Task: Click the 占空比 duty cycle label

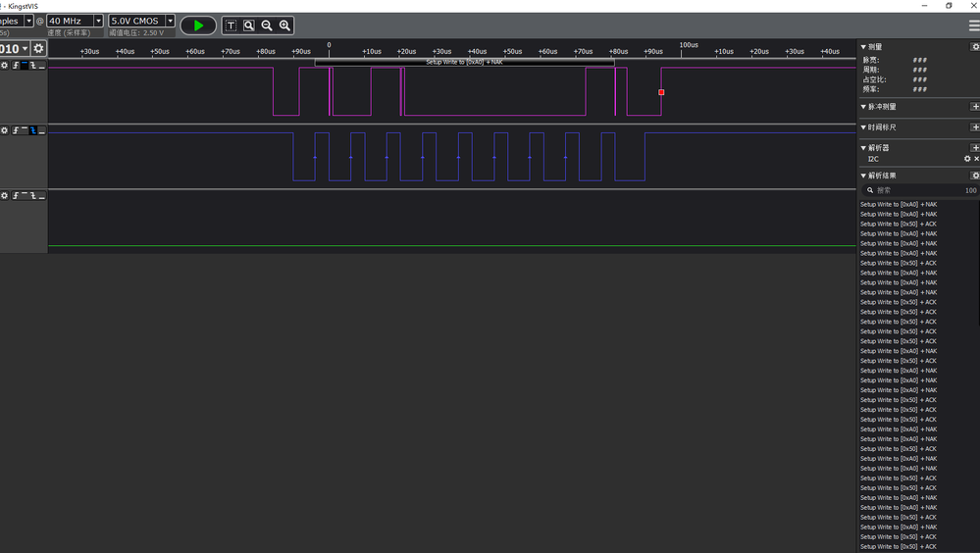Action: tap(874, 79)
